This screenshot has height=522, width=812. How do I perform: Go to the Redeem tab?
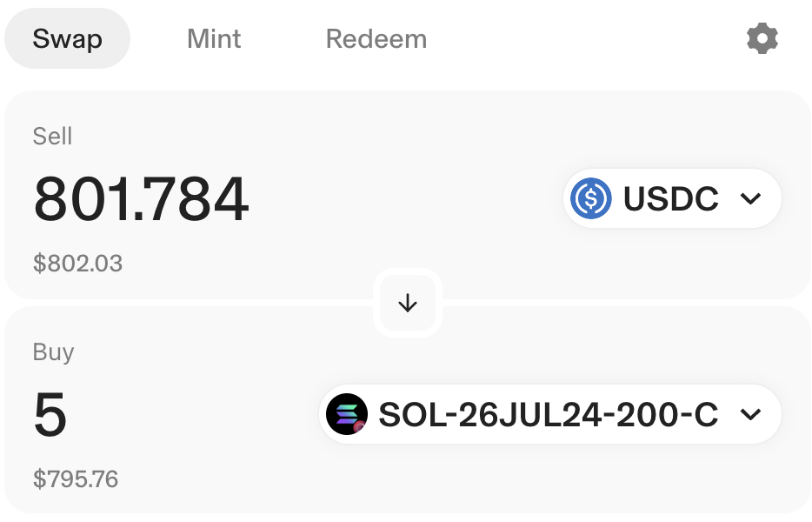click(x=376, y=39)
